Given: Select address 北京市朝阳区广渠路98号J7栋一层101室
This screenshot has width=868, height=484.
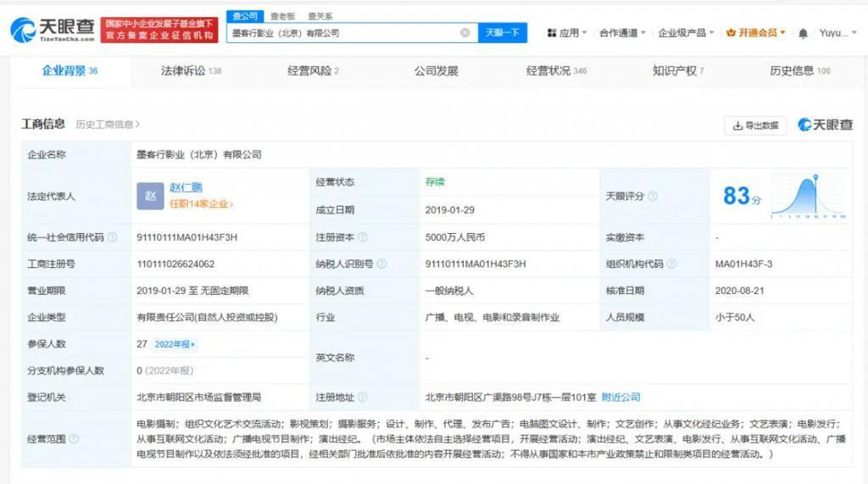Looking at the screenshot, I should pyautogui.click(x=510, y=397).
